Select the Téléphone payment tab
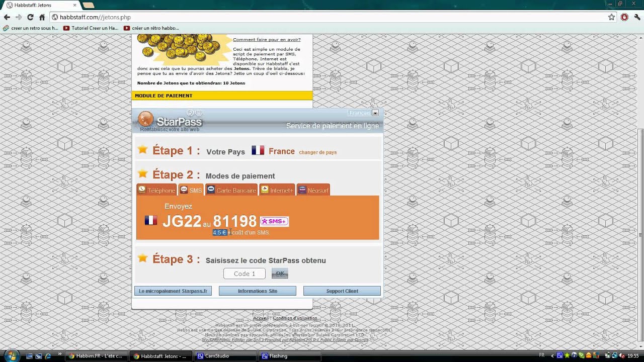The height and width of the screenshot is (362, 644). click(x=156, y=190)
